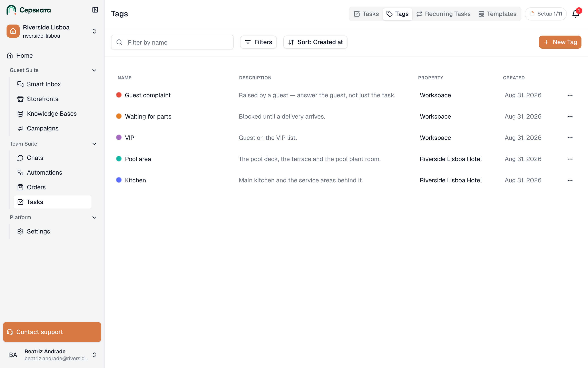Click 'Blocked until a delivery arrives.' description
The image size is (588, 368).
[282, 117]
